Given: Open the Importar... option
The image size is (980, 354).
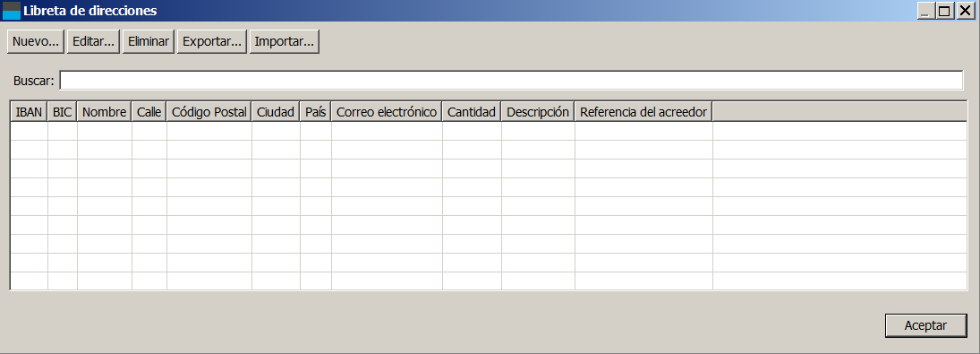Looking at the screenshot, I should pos(285,42).
